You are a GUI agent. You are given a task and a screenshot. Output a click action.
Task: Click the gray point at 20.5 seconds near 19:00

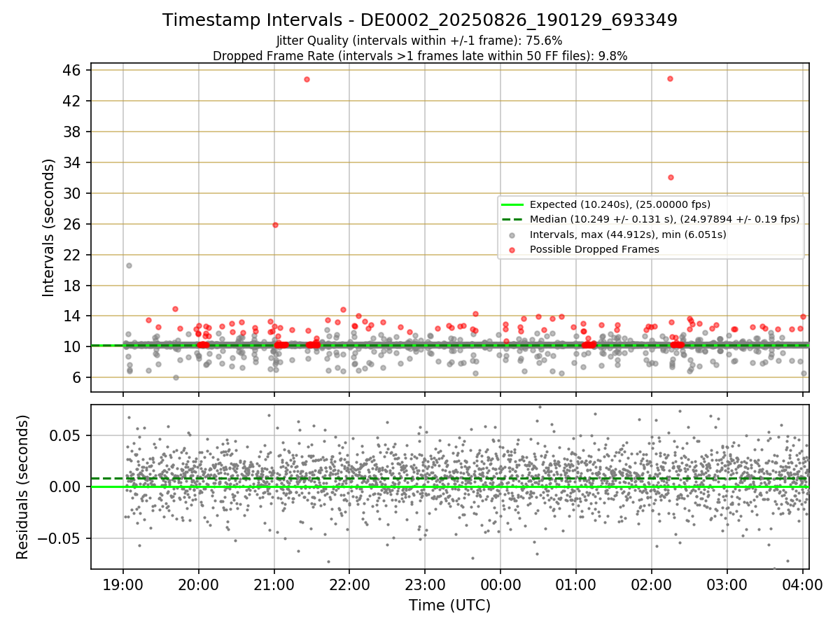[129, 265]
